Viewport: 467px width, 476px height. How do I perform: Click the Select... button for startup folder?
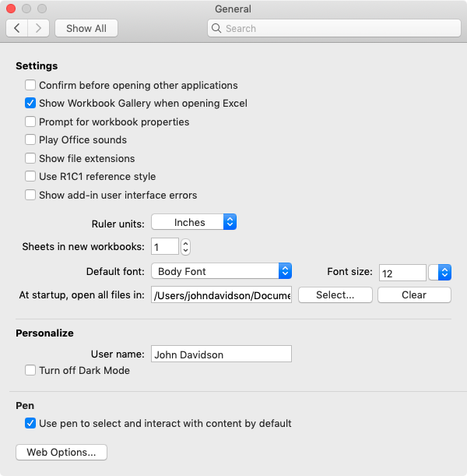click(x=335, y=294)
